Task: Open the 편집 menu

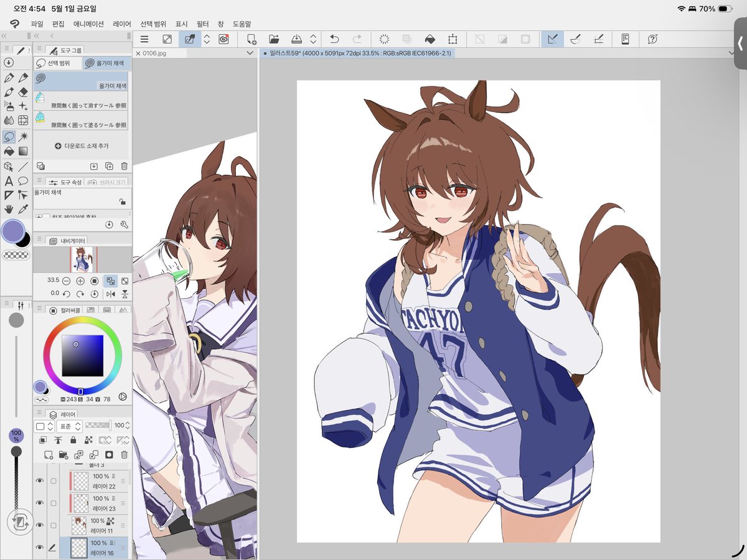Action: point(58,24)
